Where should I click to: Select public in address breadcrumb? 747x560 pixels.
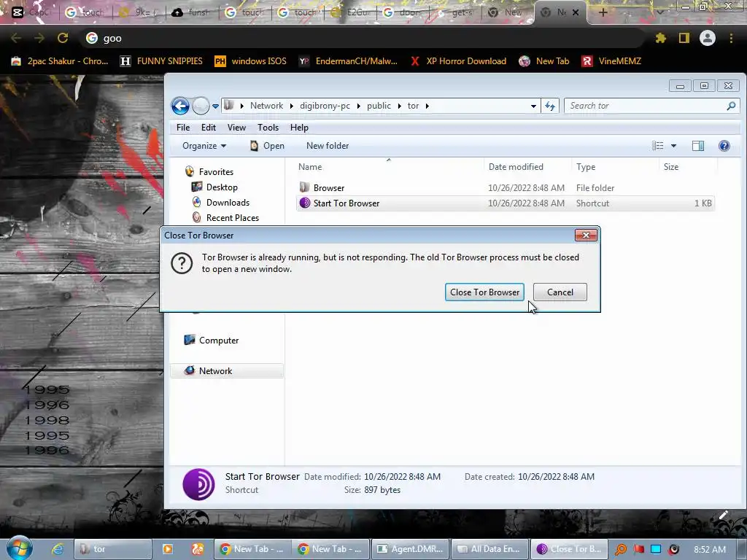coord(379,106)
